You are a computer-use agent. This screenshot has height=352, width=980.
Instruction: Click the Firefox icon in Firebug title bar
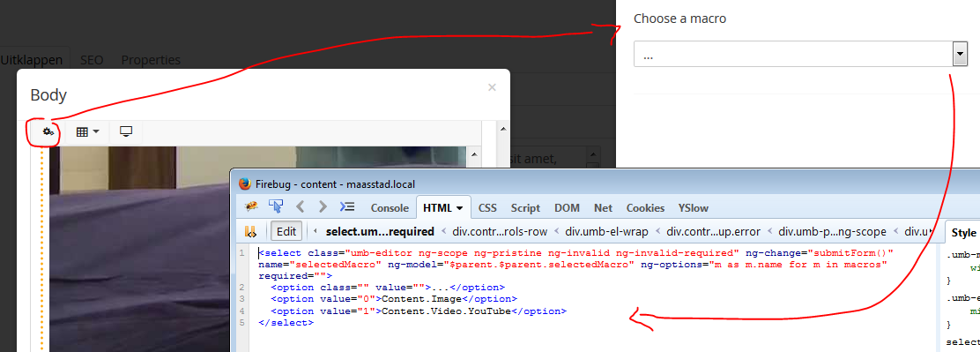coord(244,183)
